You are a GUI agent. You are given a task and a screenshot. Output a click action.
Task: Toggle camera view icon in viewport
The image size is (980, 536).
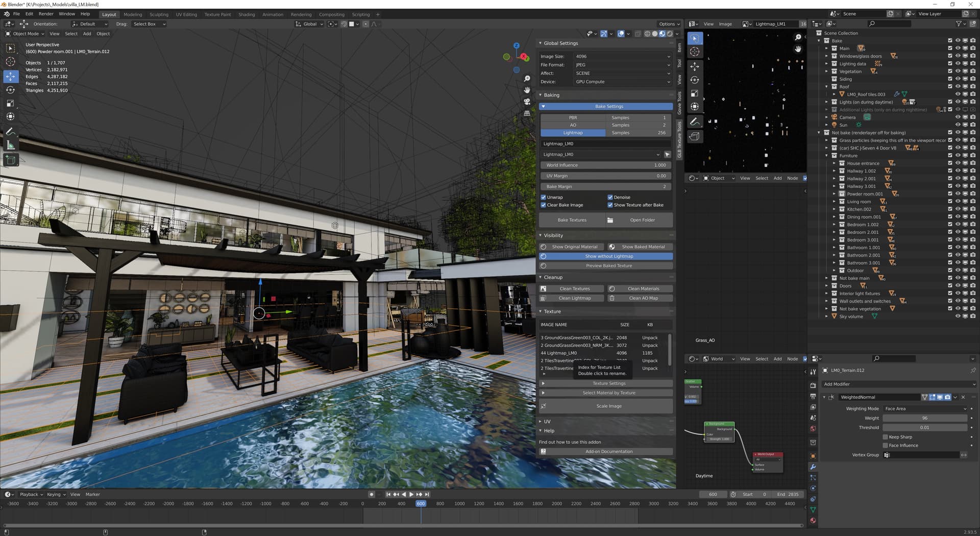click(527, 101)
